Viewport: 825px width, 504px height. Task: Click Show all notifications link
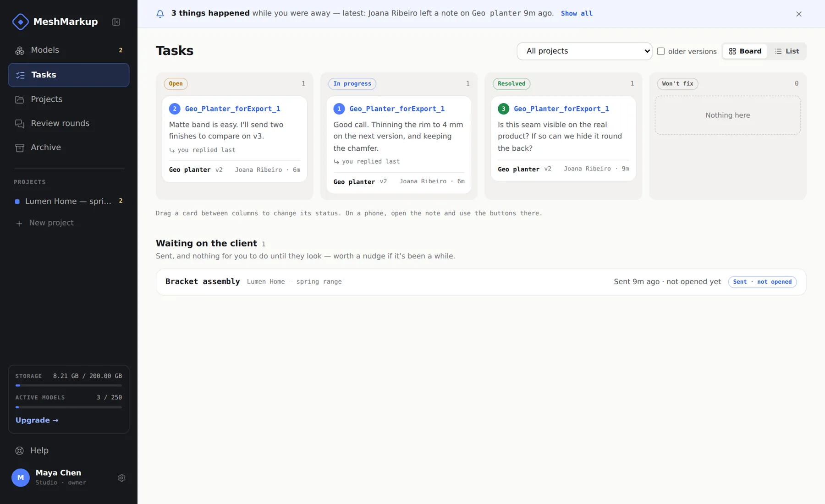pyautogui.click(x=577, y=14)
